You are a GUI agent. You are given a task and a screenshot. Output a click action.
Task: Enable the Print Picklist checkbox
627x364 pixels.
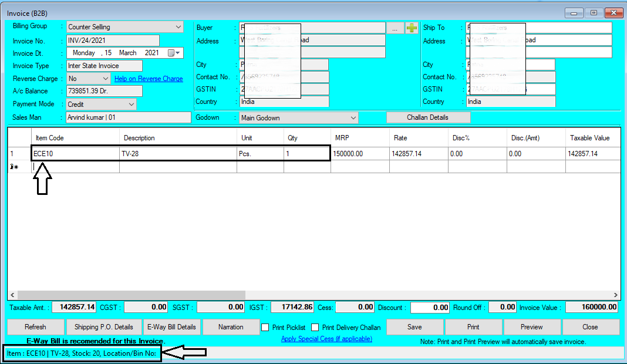point(265,327)
